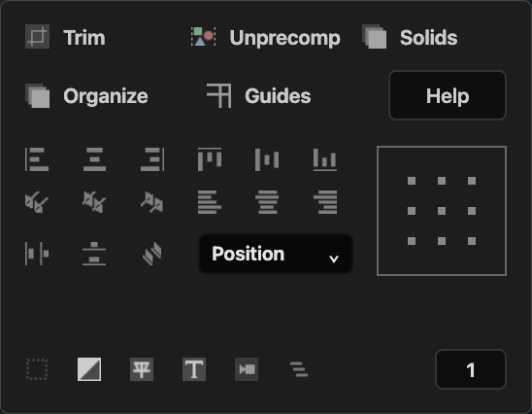The height and width of the screenshot is (414, 532).
Task: Click the Organize button
Action: point(86,96)
